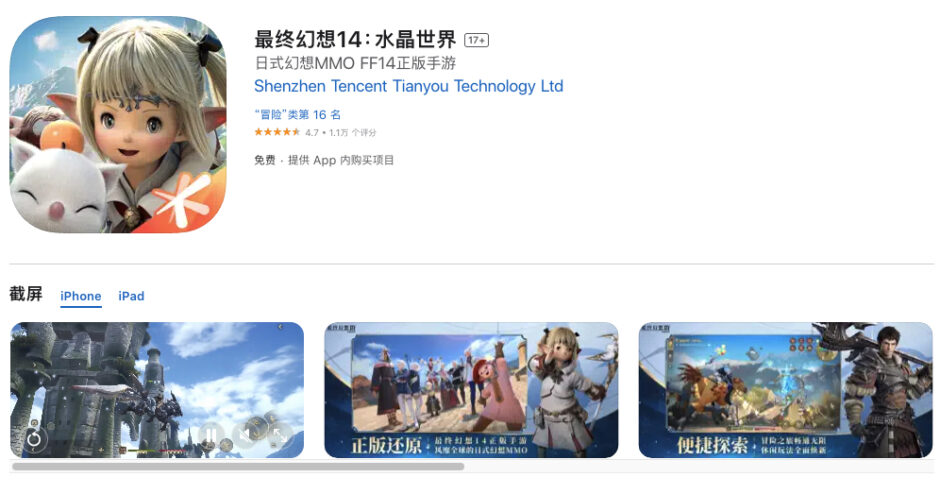Click the Final Fantasy 14 app icon
The image size is (940, 494).
(x=118, y=124)
